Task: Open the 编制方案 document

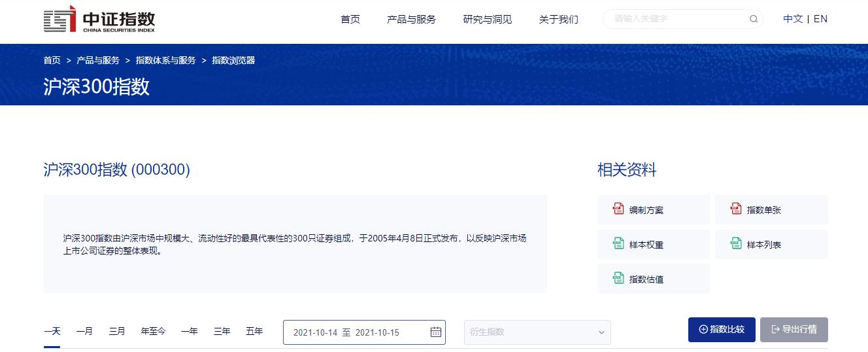Action: pyautogui.click(x=654, y=210)
